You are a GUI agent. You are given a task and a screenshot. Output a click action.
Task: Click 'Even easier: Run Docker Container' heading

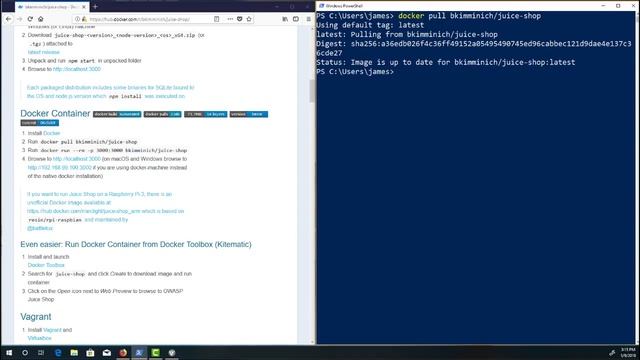coord(136,244)
